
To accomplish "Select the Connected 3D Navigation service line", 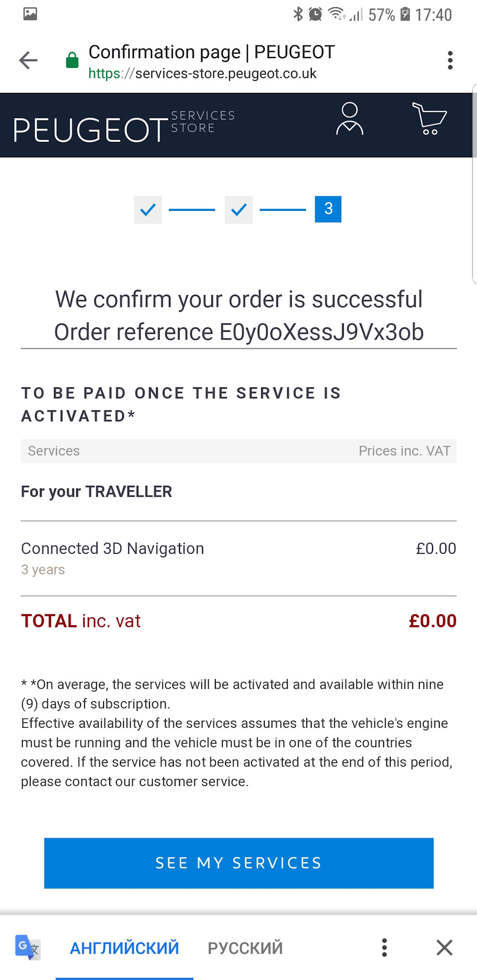I will (x=113, y=549).
